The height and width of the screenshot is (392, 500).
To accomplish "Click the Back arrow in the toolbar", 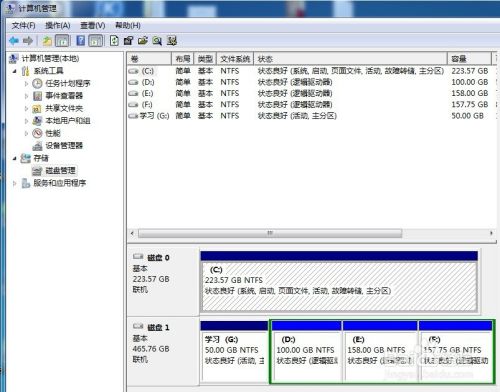I will [14, 41].
